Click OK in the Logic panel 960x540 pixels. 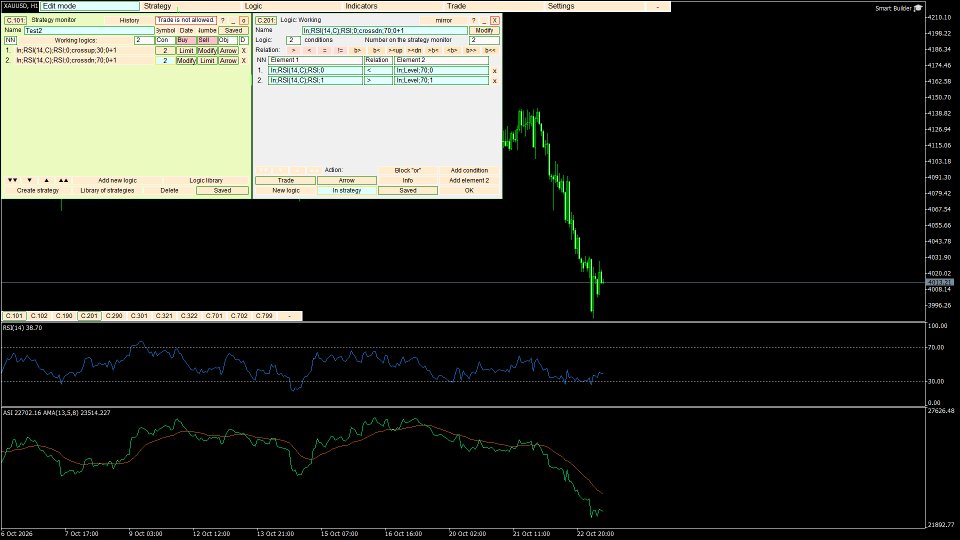(470, 190)
